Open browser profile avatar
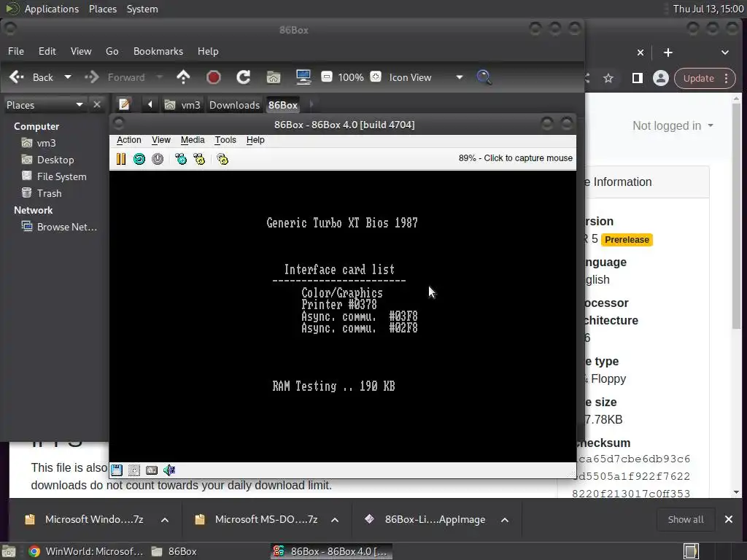Screen dimensions: 747x560 (661, 78)
